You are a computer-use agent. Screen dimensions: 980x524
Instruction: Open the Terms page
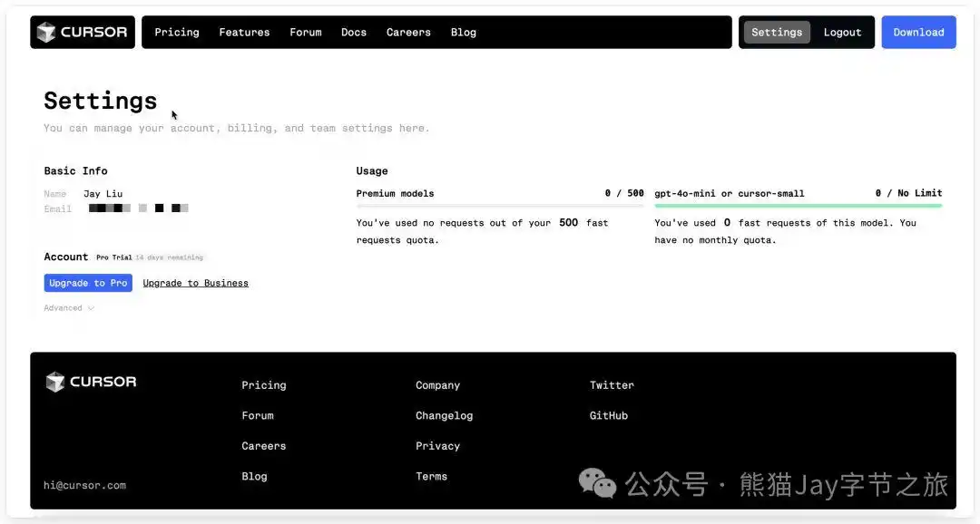pos(431,476)
